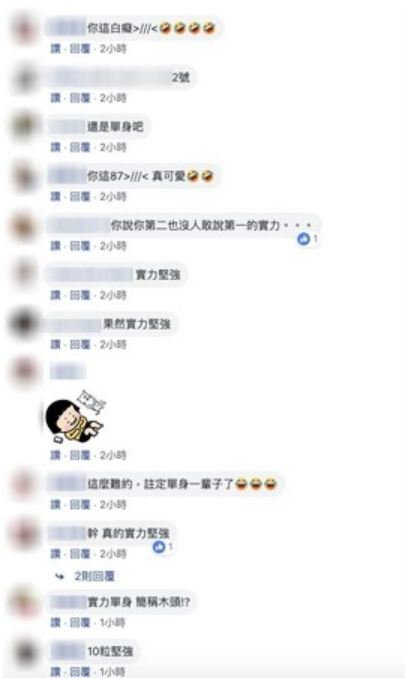Screen dimensions: 405x678
Task: Open blurred author name of '你說你第二' comment
Action: tap(79, 225)
